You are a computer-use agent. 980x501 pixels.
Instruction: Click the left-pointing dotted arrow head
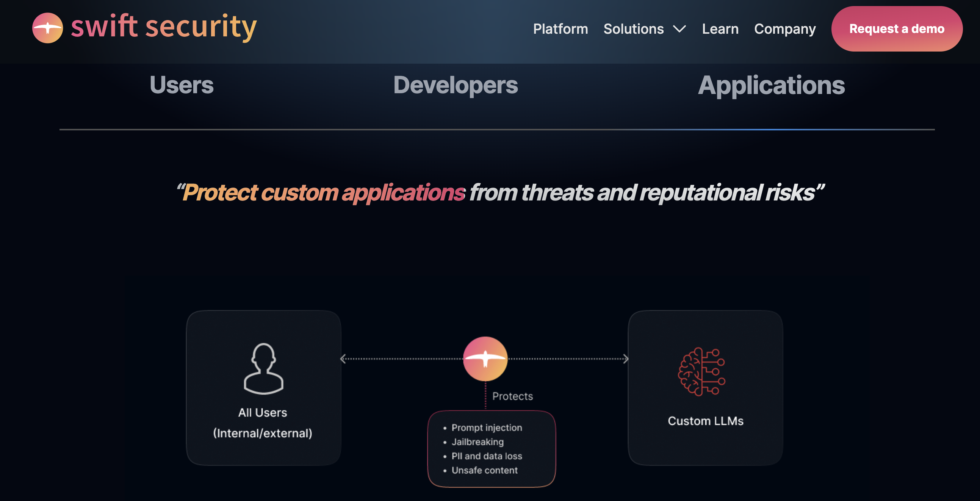343,359
